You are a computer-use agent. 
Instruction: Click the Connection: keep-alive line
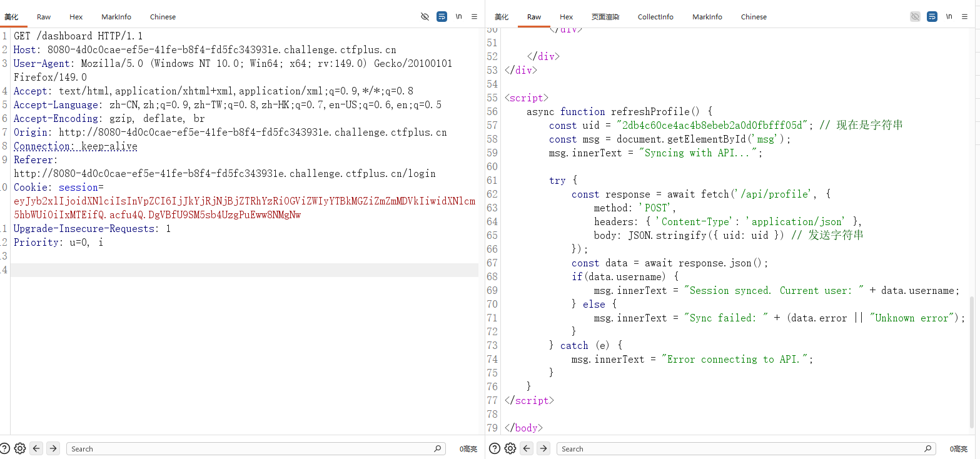76,146
